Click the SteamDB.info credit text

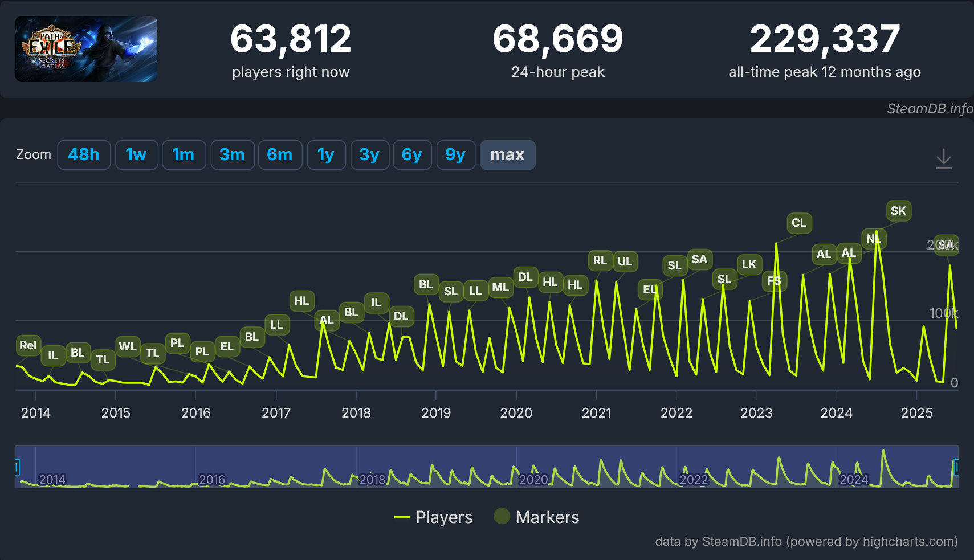tap(930, 109)
